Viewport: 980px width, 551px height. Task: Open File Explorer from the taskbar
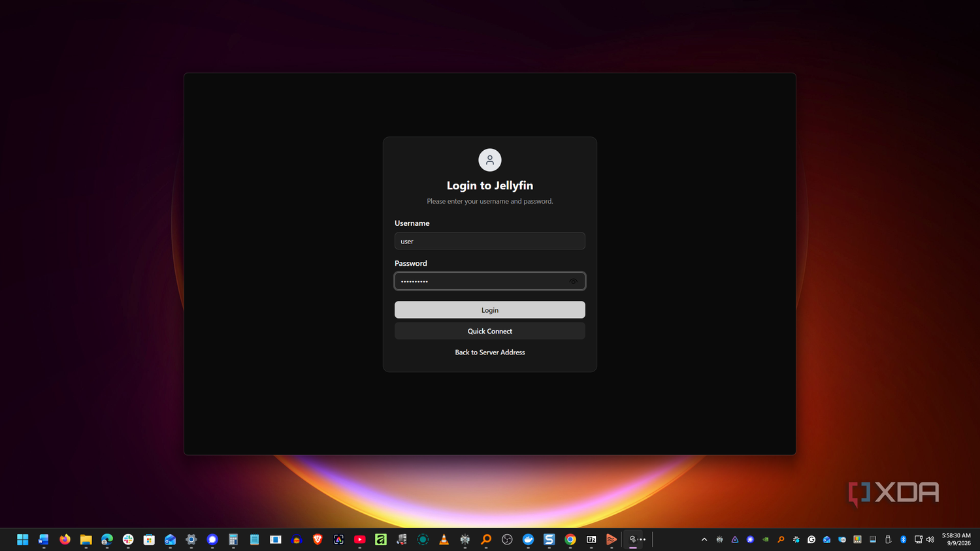click(x=86, y=539)
